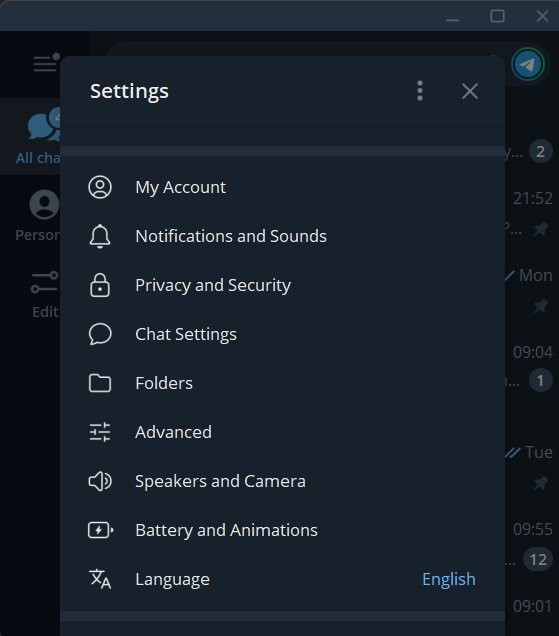Click the Advanced sliders icon

coord(100,432)
